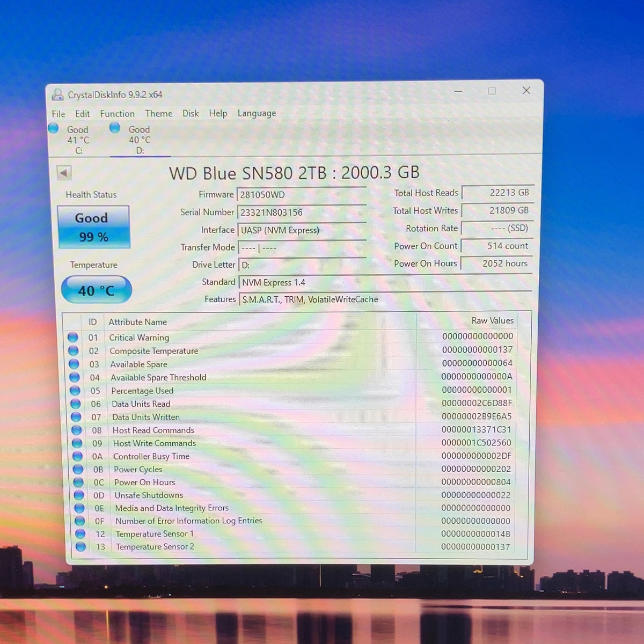This screenshot has width=644, height=644.
Task: Click the 40 °C temperature button
Action: [x=97, y=290]
